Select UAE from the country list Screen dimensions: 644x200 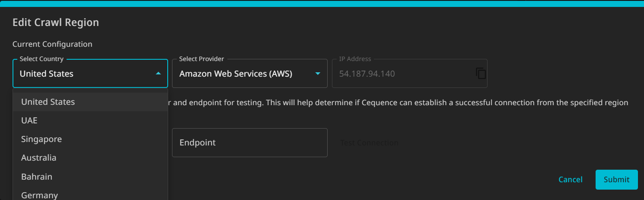coord(90,120)
